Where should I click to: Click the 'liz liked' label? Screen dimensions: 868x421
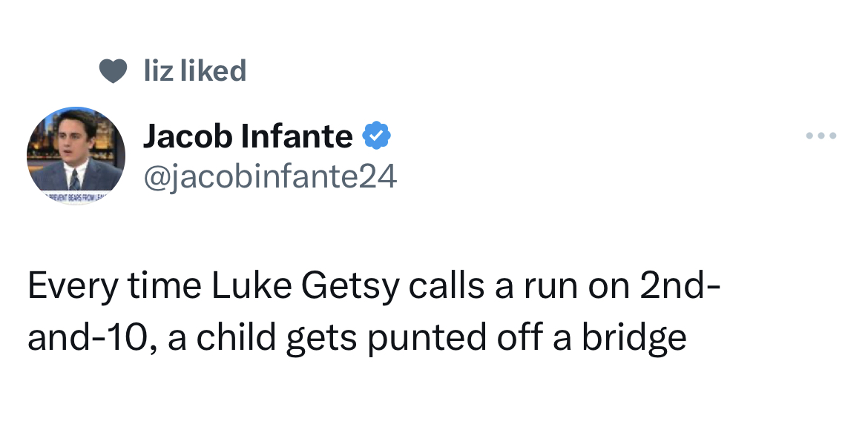pos(194,71)
